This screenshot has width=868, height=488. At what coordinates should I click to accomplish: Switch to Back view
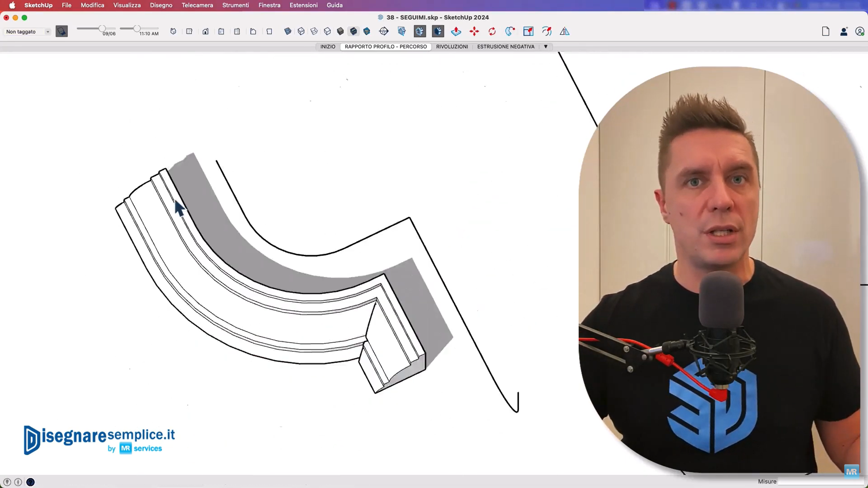tap(237, 32)
